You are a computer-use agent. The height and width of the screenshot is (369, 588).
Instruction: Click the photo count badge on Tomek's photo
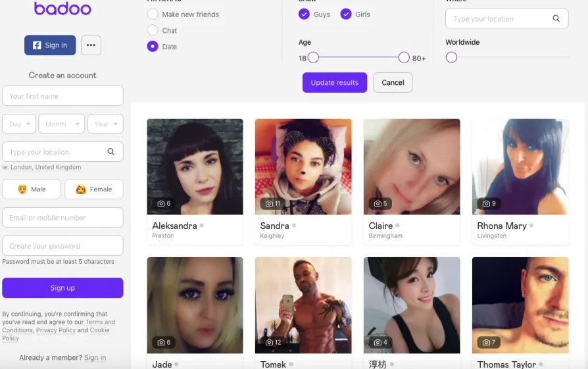click(273, 342)
